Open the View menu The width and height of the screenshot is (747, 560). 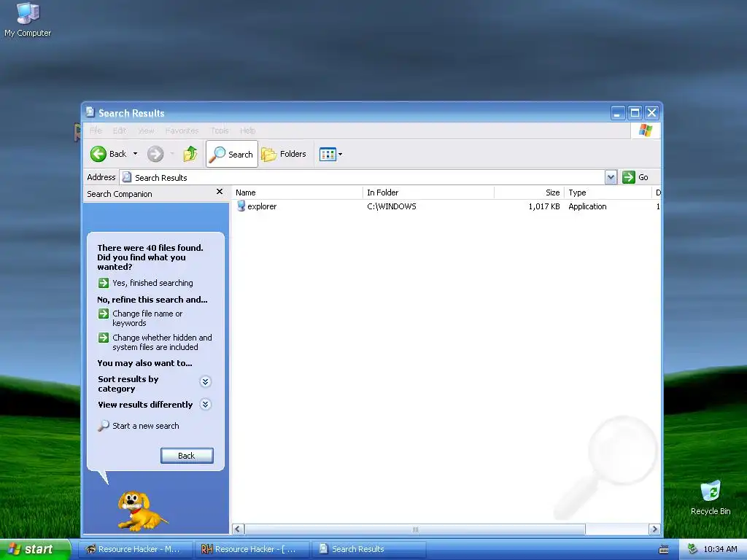pos(146,131)
